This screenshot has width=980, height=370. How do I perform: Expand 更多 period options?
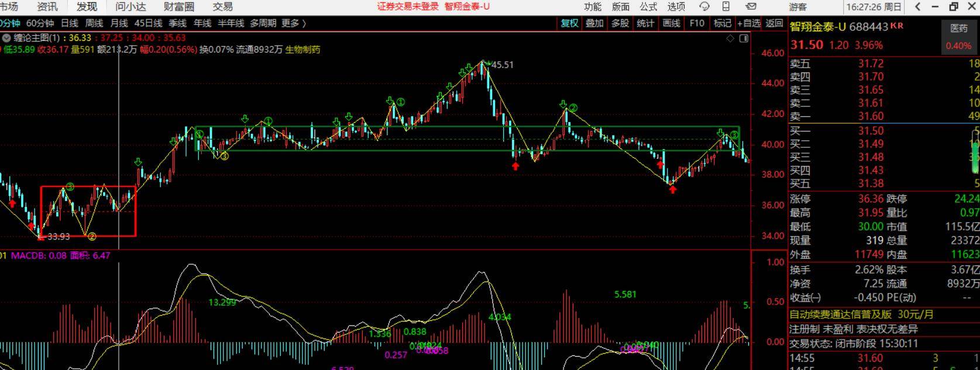[294, 23]
